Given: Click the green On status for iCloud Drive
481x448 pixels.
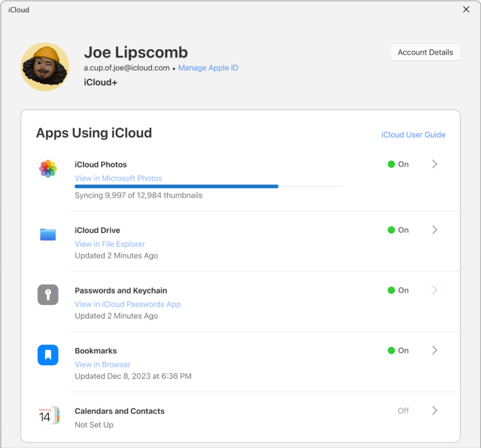Looking at the screenshot, I should pos(398,230).
